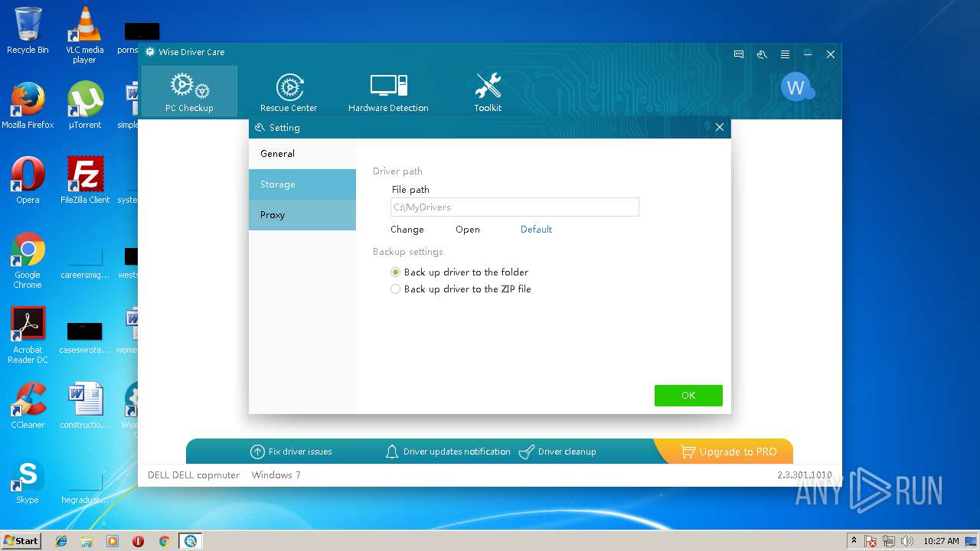The width and height of the screenshot is (980, 551).
Task: Click the settings wrench icon in the title bar
Action: (762, 54)
